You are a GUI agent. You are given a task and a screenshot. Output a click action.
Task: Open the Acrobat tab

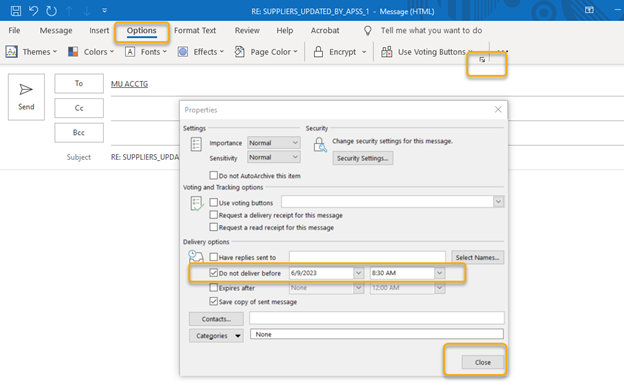click(x=325, y=30)
